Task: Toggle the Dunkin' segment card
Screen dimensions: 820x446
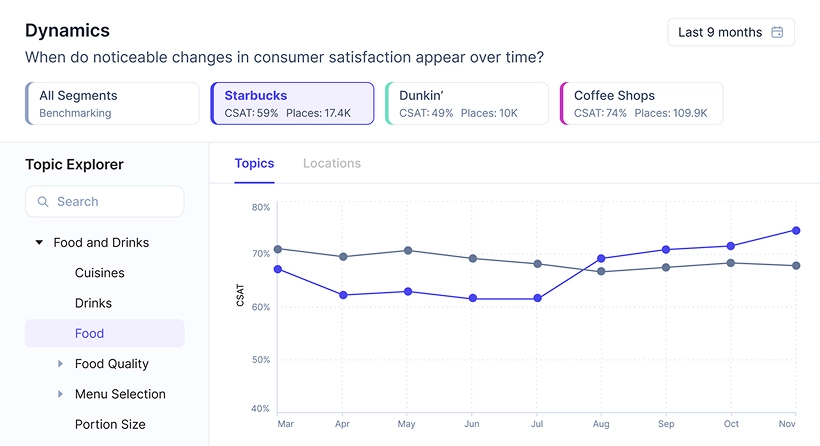Action: click(x=466, y=103)
